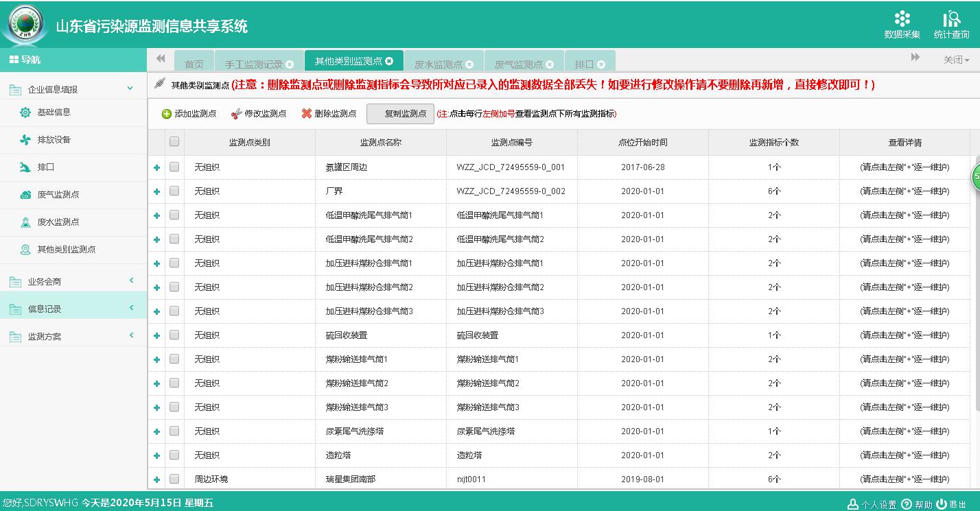Open the 关闭 dropdown menu

[956, 60]
